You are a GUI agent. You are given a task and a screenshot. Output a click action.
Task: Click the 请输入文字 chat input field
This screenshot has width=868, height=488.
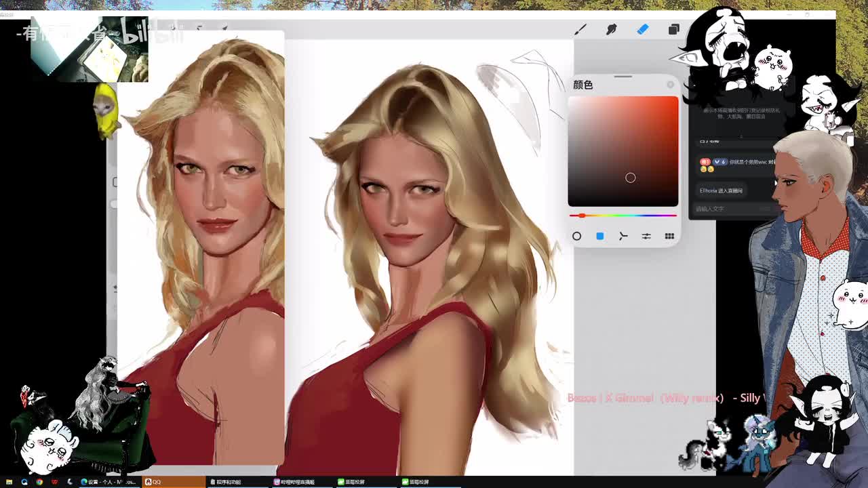tap(735, 209)
